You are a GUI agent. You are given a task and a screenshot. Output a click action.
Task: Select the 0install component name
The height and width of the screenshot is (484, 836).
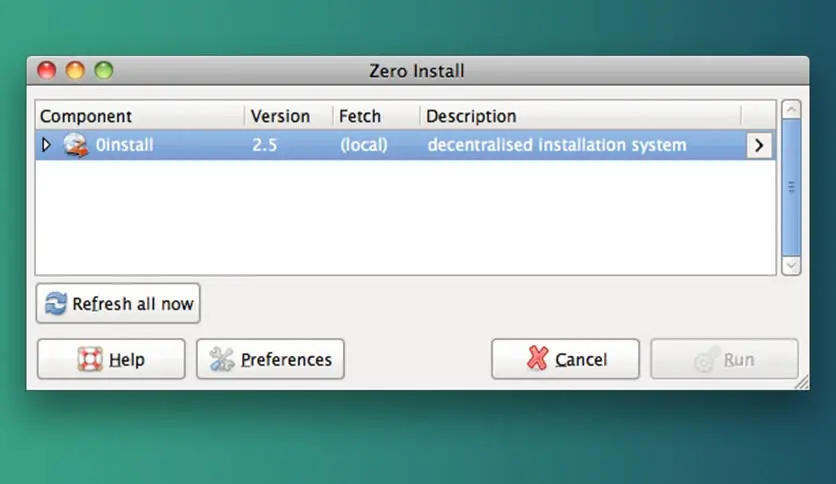pyautogui.click(x=124, y=145)
